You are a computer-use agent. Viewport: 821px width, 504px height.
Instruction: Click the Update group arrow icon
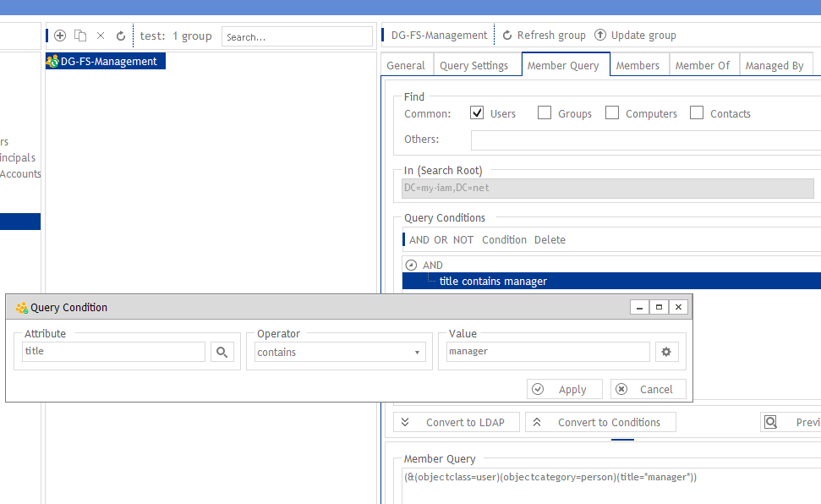point(599,35)
